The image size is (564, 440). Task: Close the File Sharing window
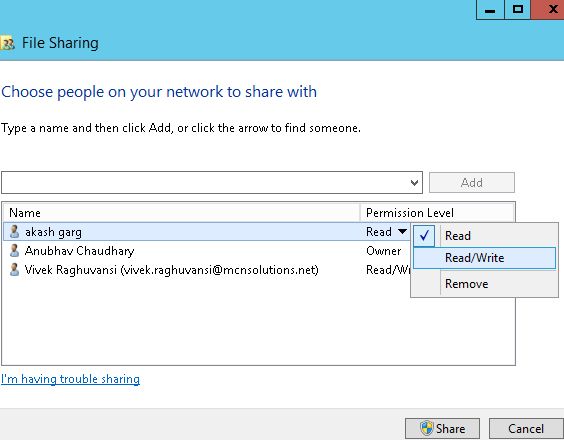[x=548, y=9]
